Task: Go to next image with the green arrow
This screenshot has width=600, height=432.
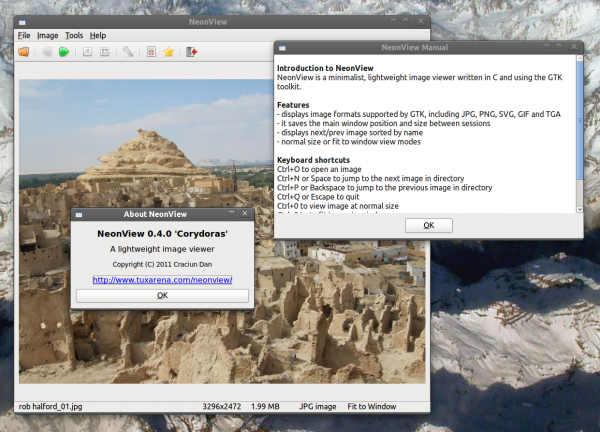Action: (x=64, y=52)
